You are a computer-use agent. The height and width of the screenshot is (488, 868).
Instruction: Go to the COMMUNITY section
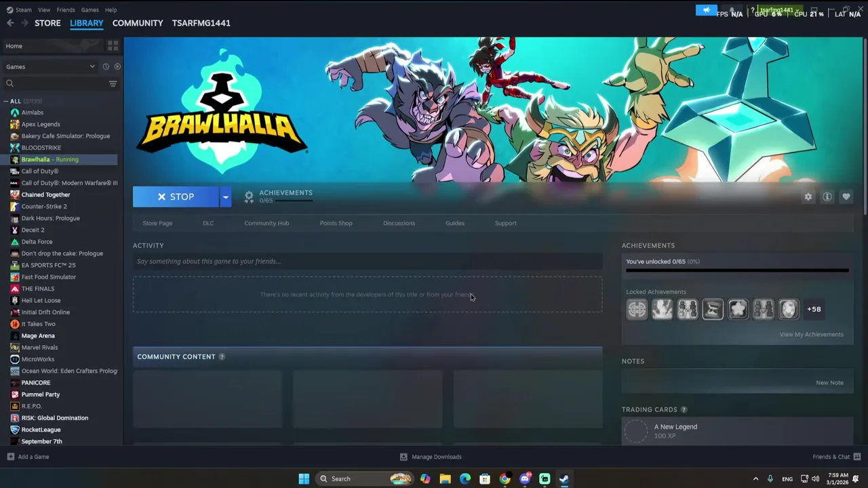click(138, 23)
